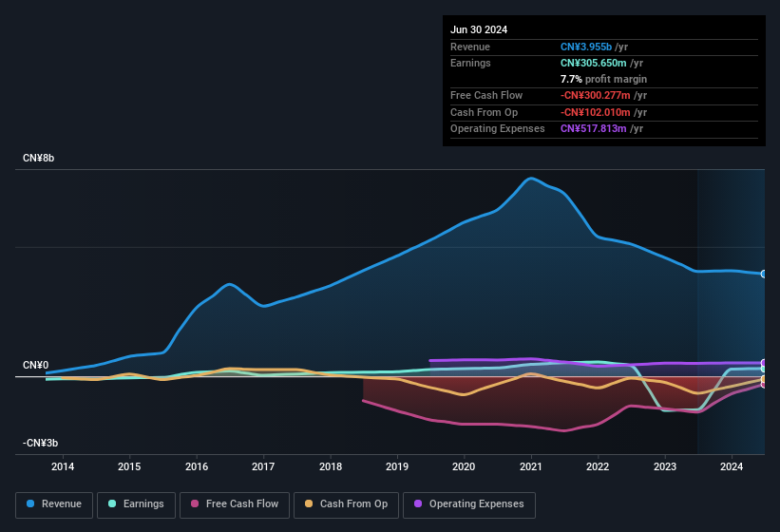
Task: Select the 2016 year label on the timeline
Action: click(x=197, y=466)
